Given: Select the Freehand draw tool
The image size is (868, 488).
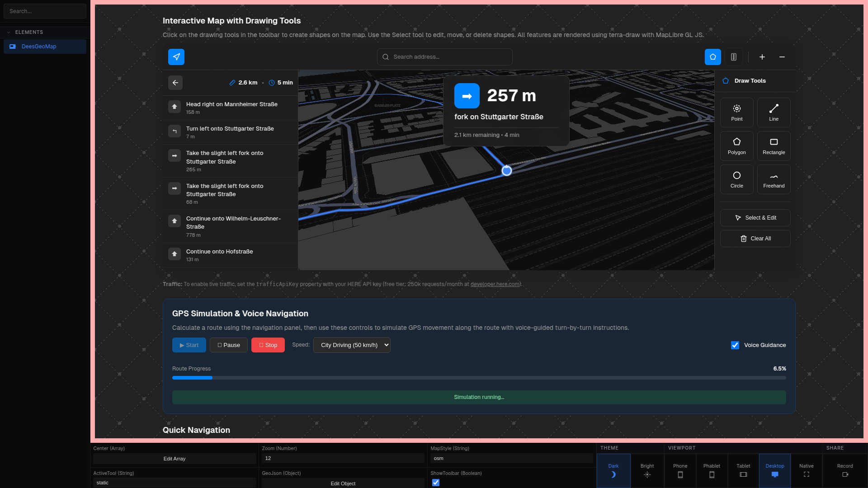Looking at the screenshot, I should point(774,179).
